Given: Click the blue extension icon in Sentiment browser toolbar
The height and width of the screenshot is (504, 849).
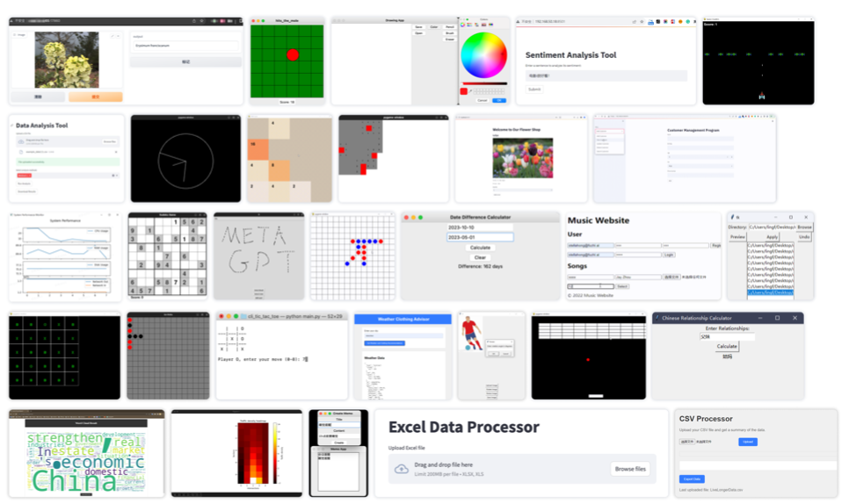Looking at the screenshot, I should tap(651, 22).
